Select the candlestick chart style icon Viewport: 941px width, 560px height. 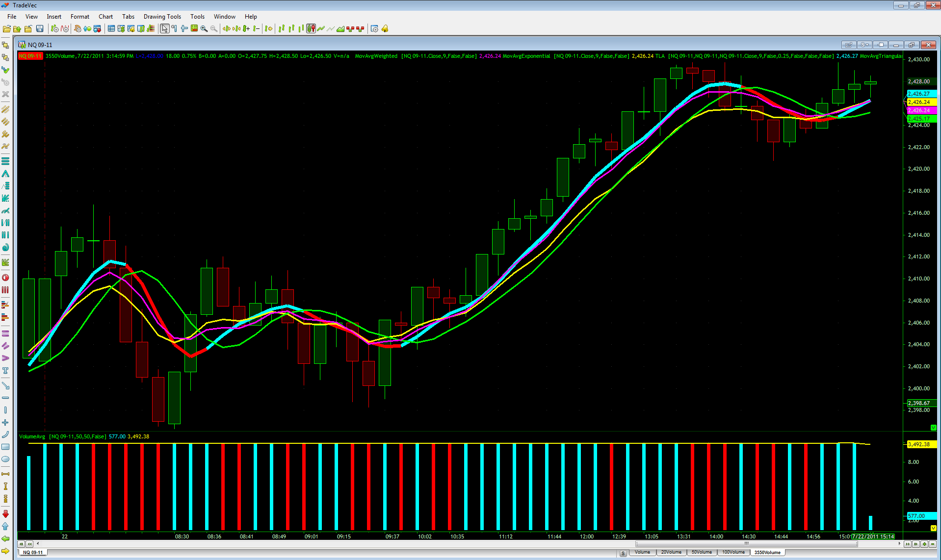(311, 29)
